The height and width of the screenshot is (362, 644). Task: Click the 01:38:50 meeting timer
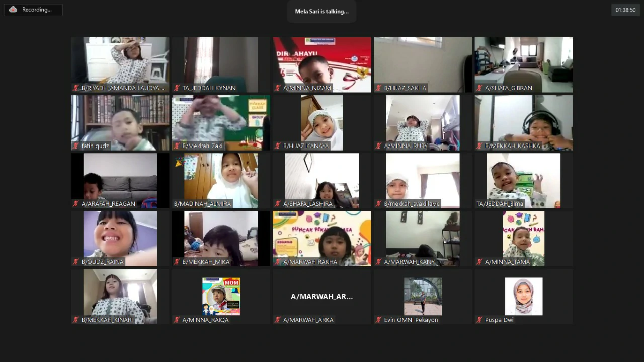[x=625, y=10]
